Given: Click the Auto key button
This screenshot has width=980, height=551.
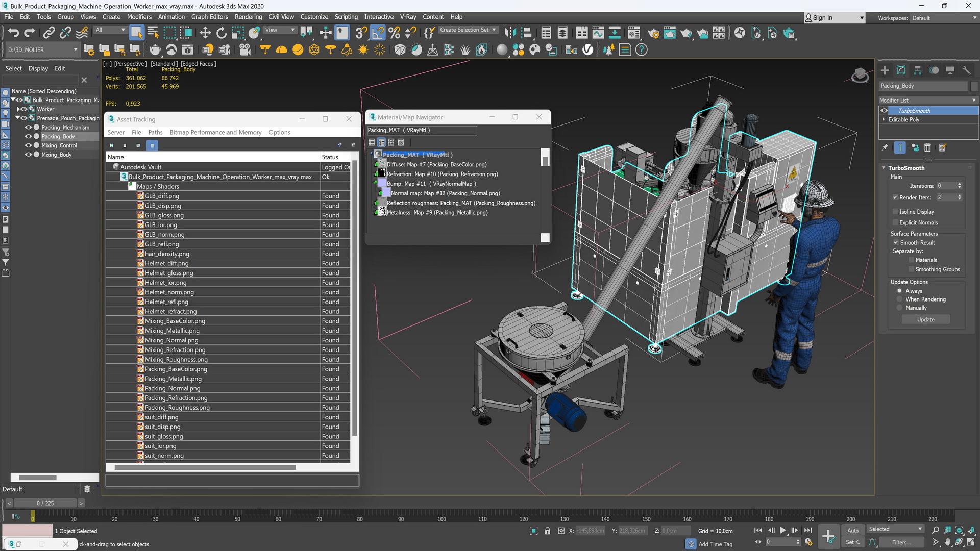Looking at the screenshot, I should coord(853,531).
